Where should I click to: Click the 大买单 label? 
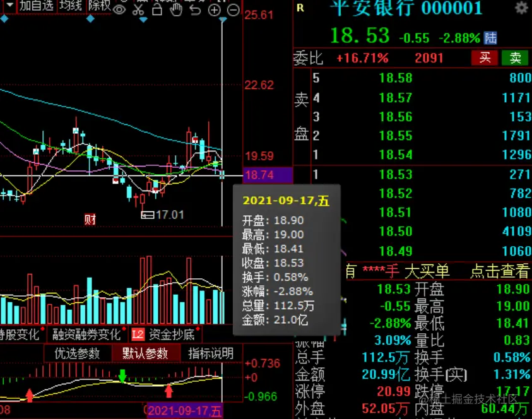(427, 271)
